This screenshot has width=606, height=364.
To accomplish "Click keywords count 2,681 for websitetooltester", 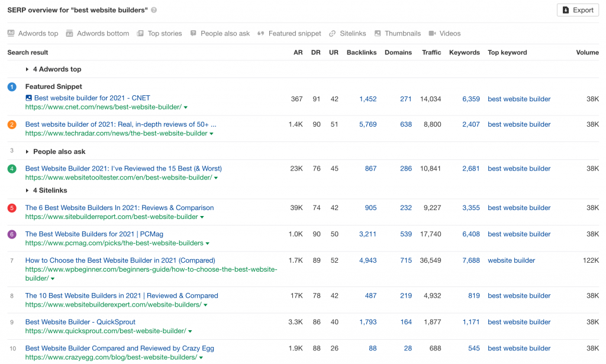I will [470, 169].
